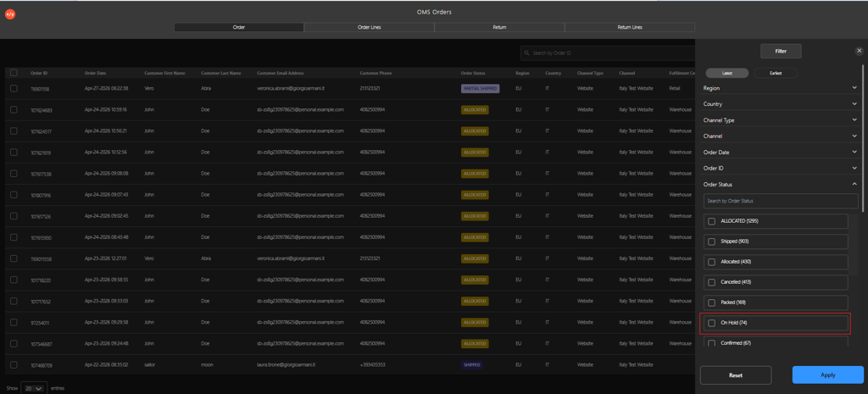Expand the Region filter section
Screen dimensions: 868x394
pos(781,88)
